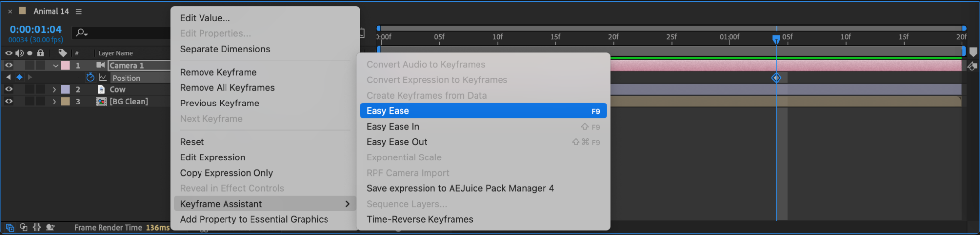Screen dimensions: 980x235
Task: Click the pink label color of Camera 1
Action: pos(65,65)
